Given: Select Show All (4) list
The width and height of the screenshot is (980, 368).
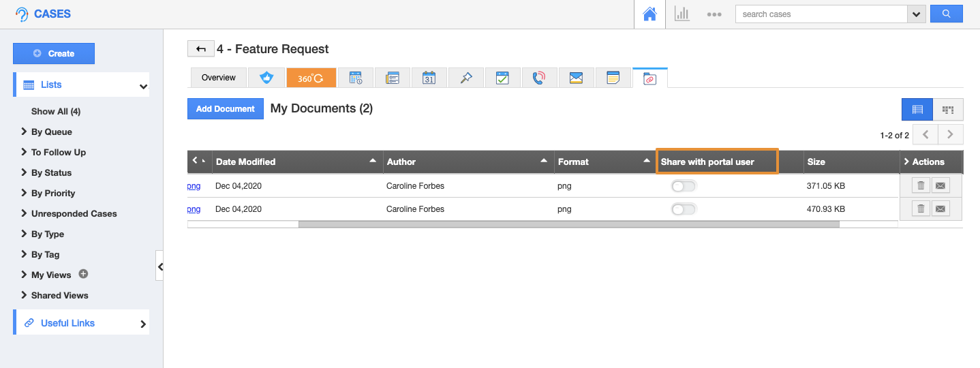Looking at the screenshot, I should [56, 111].
